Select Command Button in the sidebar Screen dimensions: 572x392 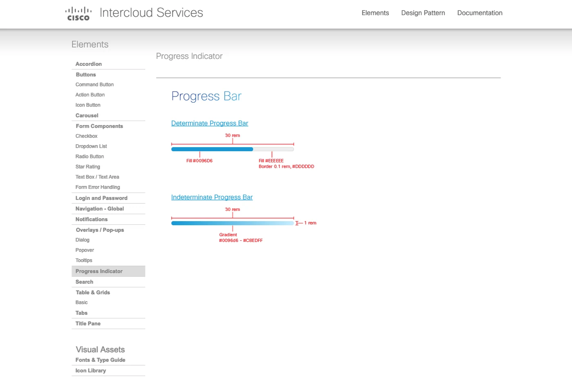click(94, 85)
